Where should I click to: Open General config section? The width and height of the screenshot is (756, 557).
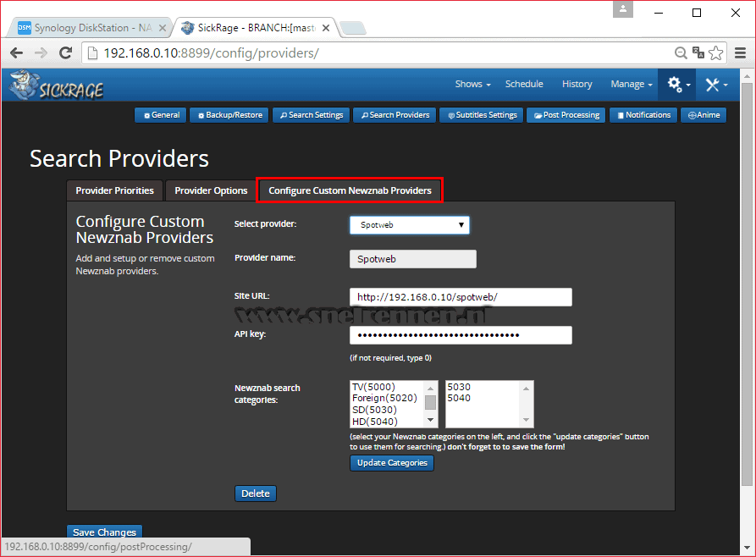tap(161, 115)
